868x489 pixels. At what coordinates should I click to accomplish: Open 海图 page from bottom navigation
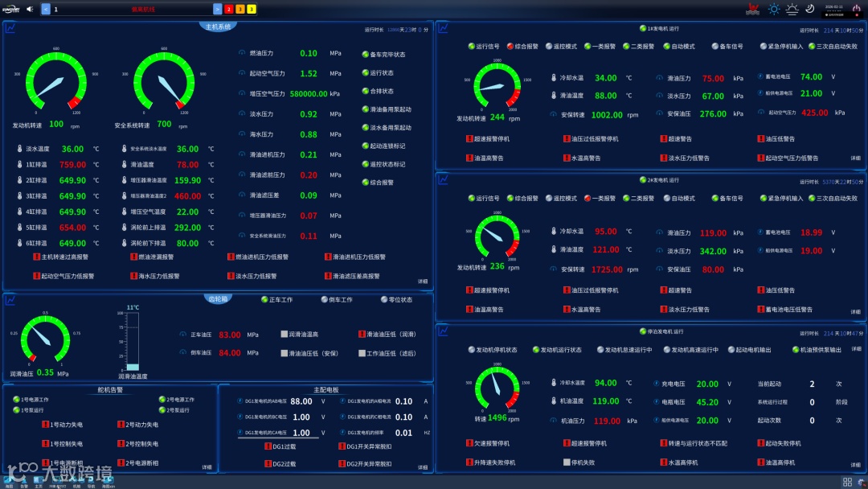[x=9, y=482]
